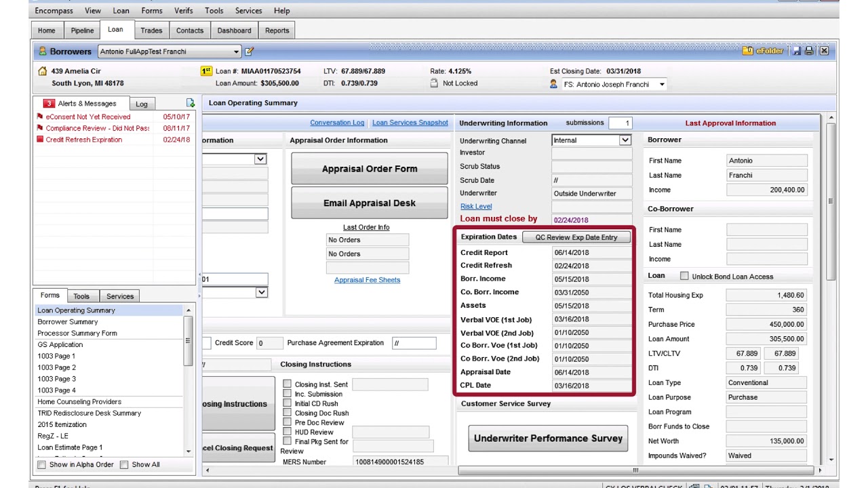Open the borrower pair dropdown
The image size is (868, 488).
237,52
